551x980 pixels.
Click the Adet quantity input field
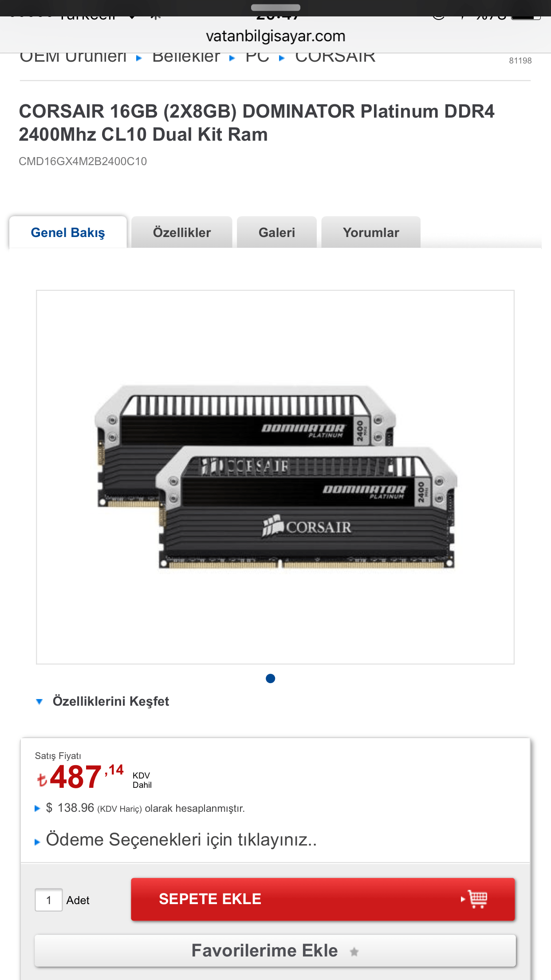tap(49, 900)
